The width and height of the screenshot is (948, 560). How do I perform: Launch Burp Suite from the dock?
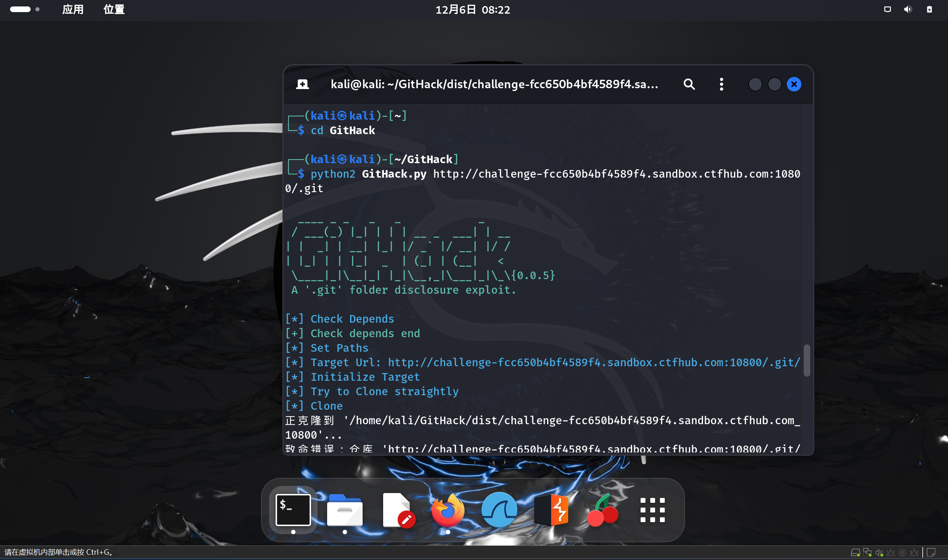coord(551,510)
